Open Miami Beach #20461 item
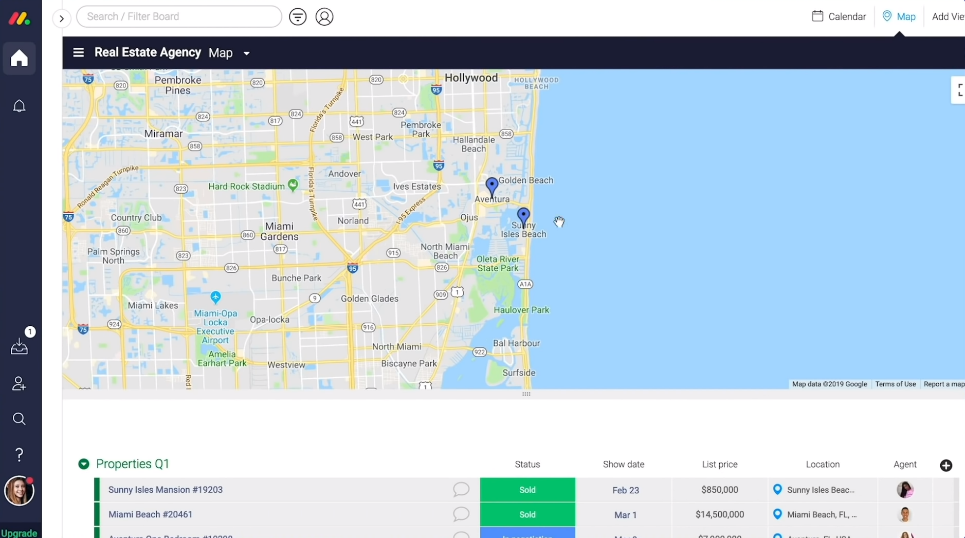This screenshot has width=965, height=538. (x=150, y=515)
